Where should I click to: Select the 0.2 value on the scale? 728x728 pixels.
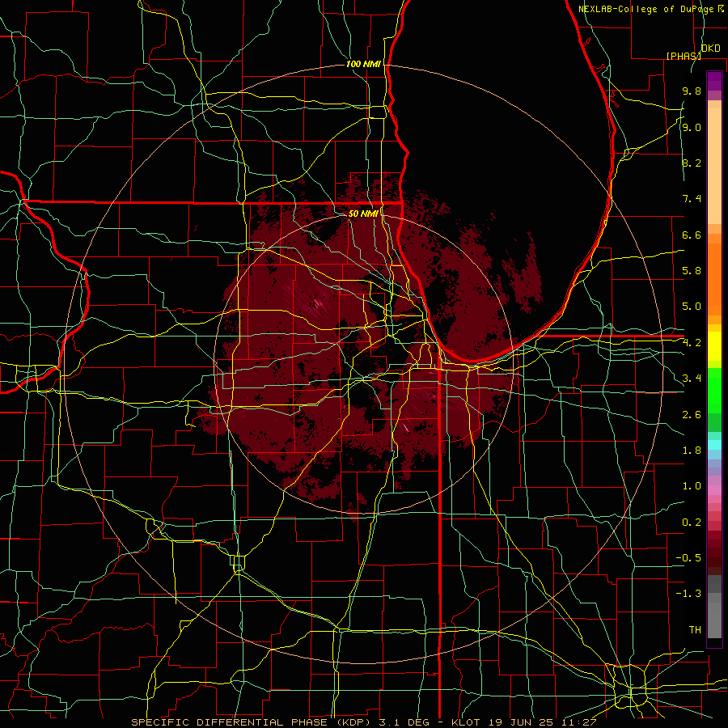[x=692, y=523]
